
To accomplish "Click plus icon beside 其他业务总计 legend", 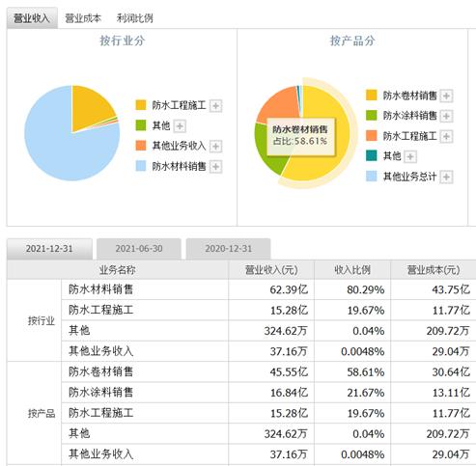I will point(446,177).
